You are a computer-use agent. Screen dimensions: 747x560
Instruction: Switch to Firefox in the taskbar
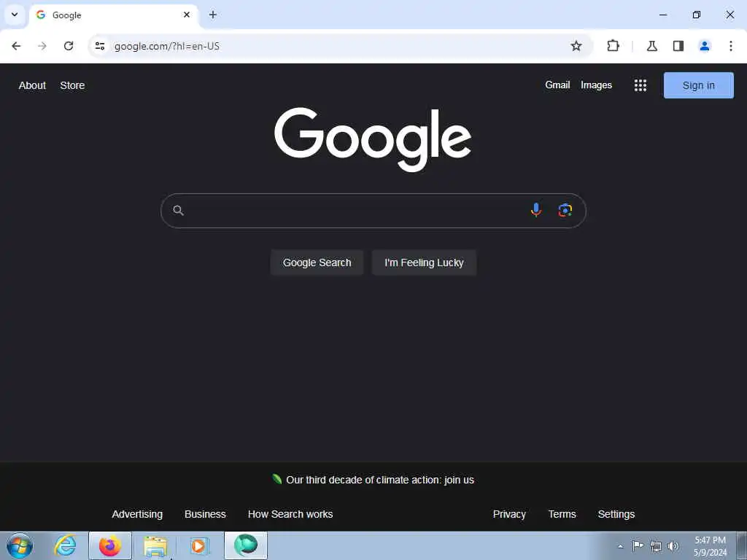pos(110,545)
